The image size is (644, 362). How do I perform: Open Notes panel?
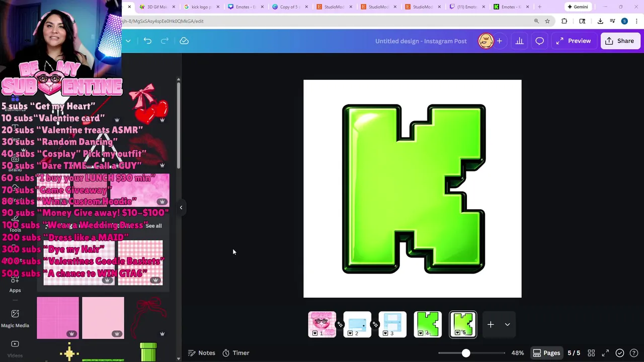click(x=201, y=353)
